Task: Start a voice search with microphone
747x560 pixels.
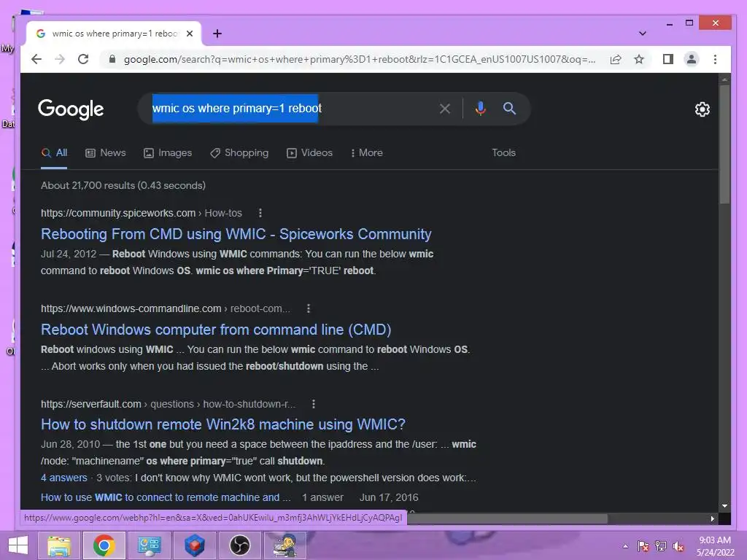Action: 480,109
